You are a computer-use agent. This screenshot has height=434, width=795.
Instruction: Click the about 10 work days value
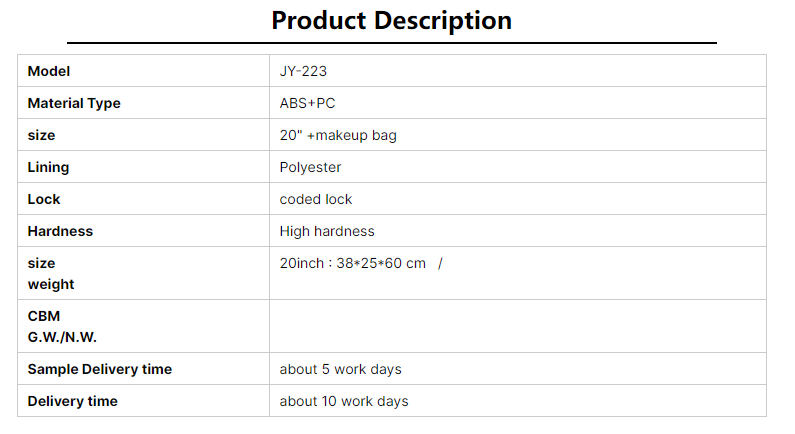344,401
